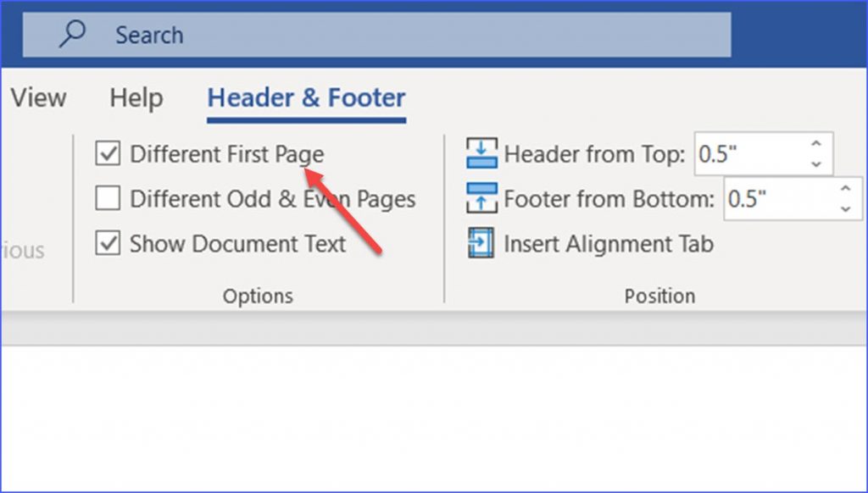Image resolution: width=868 pixels, height=493 pixels.
Task: Click the search magnifier icon
Action: (x=73, y=34)
